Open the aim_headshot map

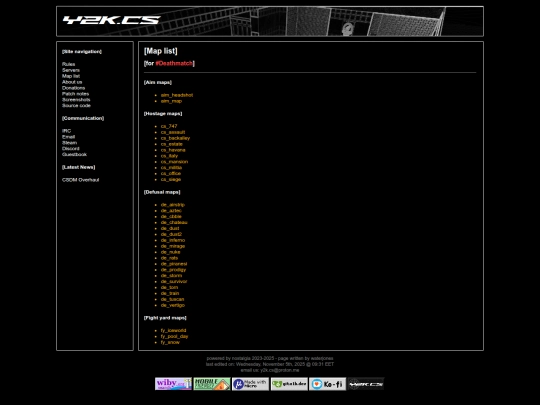pyautogui.click(x=177, y=95)
